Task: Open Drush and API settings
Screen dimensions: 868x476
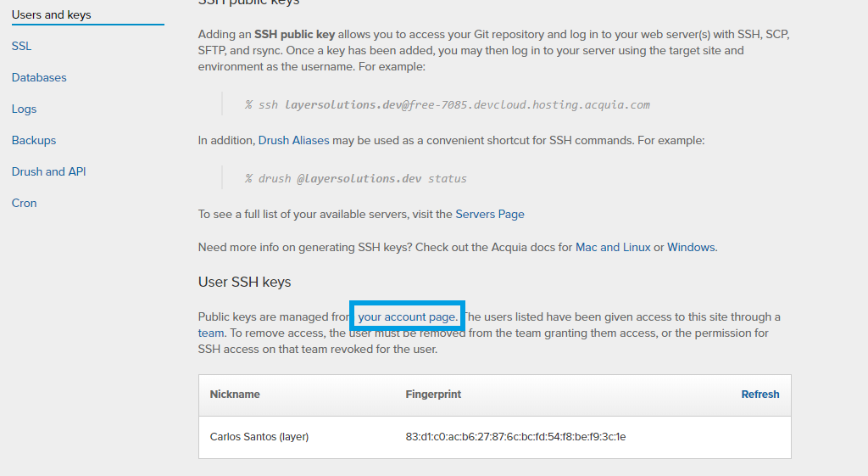Action: point(48,171)
